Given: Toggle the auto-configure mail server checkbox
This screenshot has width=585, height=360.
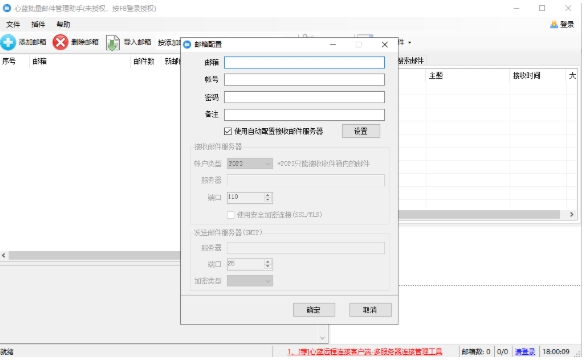Looking at the screenshot, I should click(x=228, y=131).
